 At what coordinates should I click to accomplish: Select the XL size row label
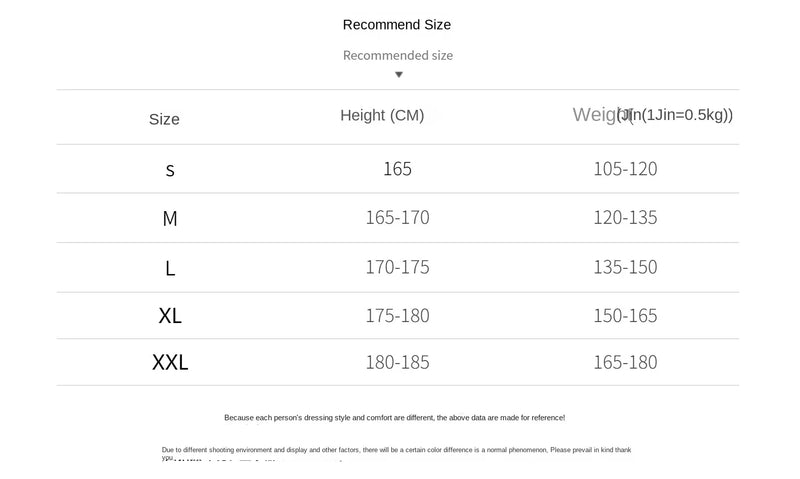170,316
